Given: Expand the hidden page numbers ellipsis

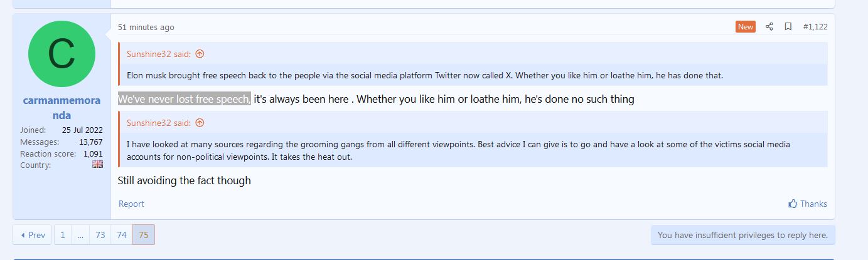Looking at the screenshot, I should pos(80,235).
